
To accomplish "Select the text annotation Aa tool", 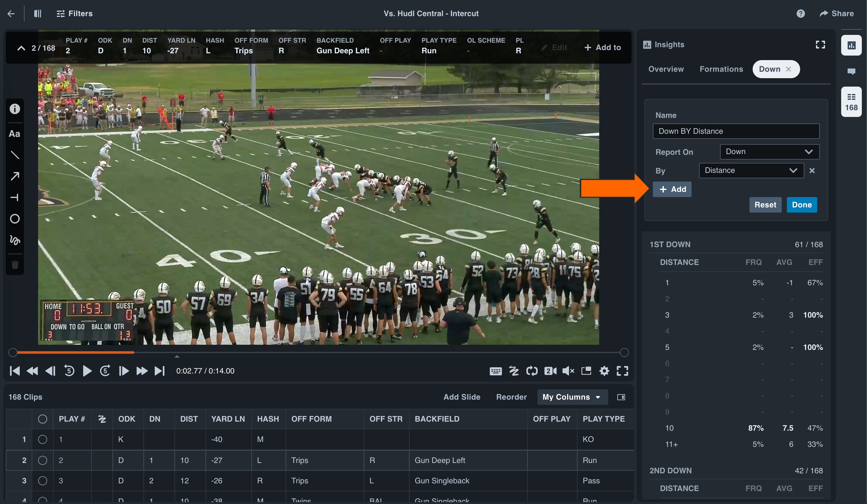I will [x=15, y=134].
